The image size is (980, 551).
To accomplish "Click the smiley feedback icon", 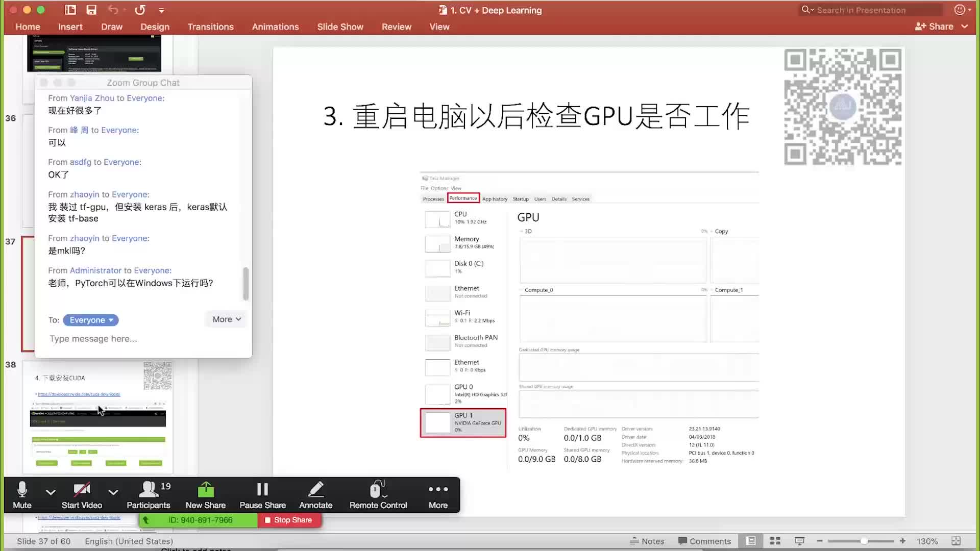I will click(960, 10).
